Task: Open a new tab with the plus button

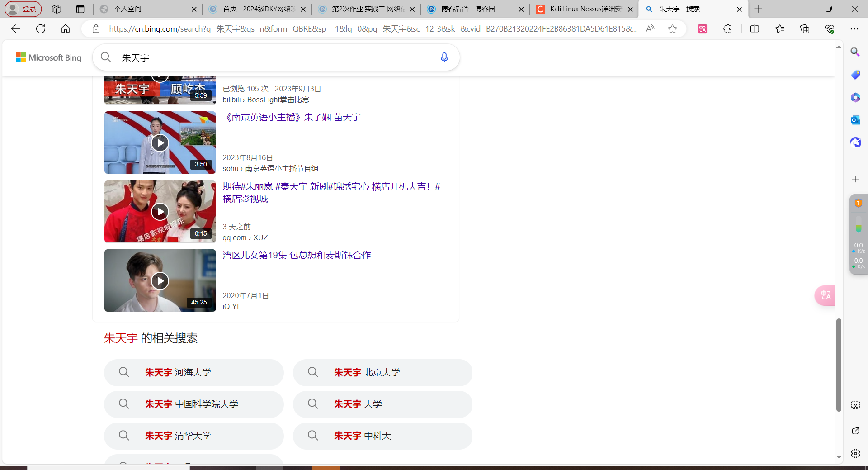Action: (x=758, y=9)
